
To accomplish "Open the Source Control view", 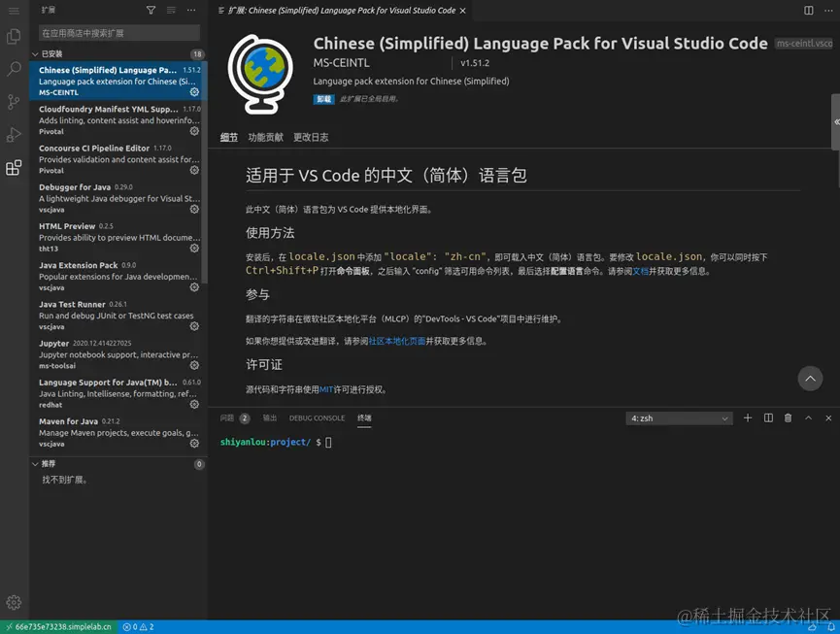I will tap(14, 102).
